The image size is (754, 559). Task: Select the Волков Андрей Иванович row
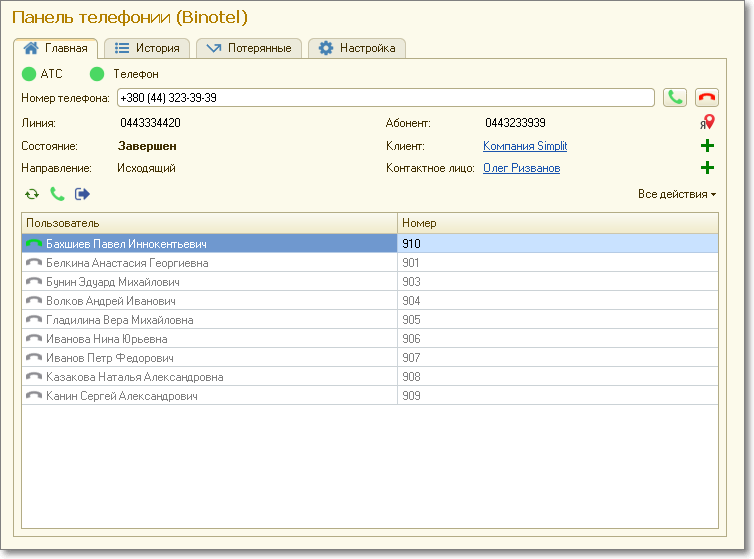click(x=110, y=301)
